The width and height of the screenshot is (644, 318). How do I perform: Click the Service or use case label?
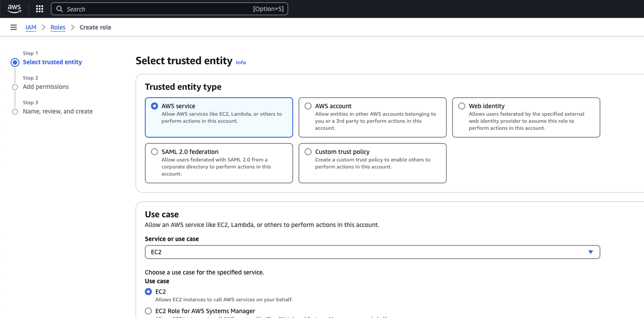click(x=172, y=239)
